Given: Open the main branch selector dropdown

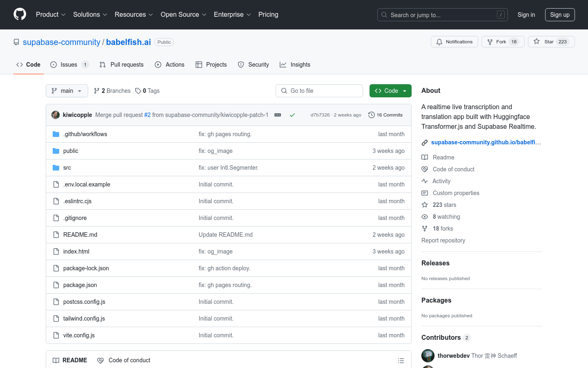Looking at the screenshot, I should (67, 91).
